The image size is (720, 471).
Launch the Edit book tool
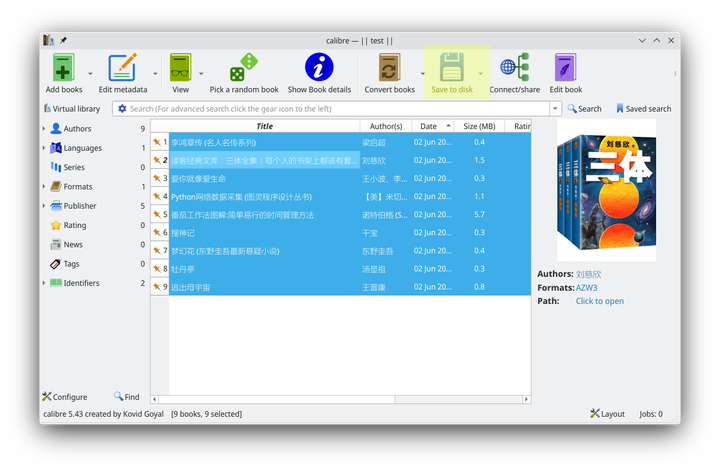(566, 68)
